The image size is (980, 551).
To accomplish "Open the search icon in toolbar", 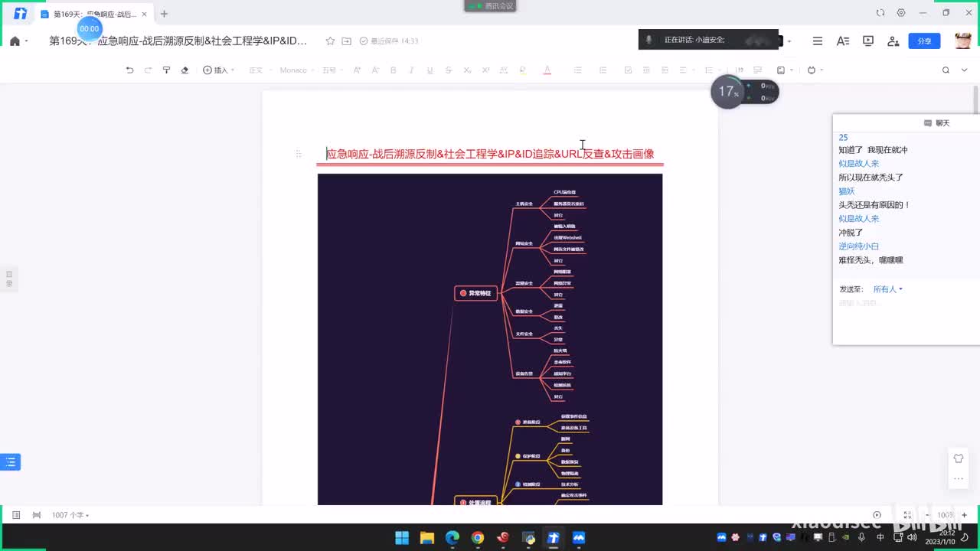I will pyautogui.click(x=946, y=70).
